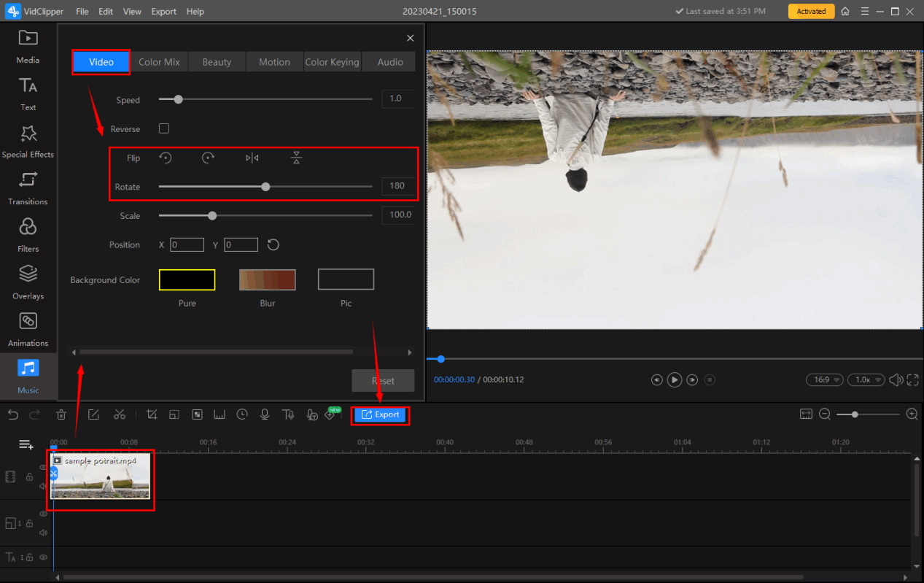924x583 pixels.
Task: Open the voiceover microphone tool
Action: coord(265,414)
